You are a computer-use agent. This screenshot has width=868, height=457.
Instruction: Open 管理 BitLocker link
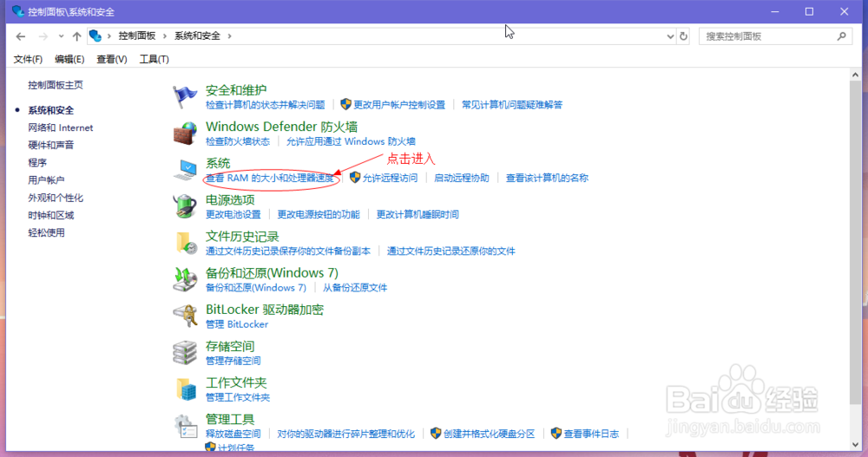coord(237,324)
